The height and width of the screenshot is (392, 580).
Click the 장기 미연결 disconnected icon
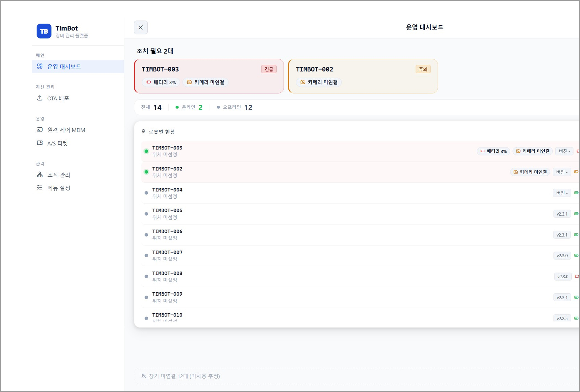144,376
